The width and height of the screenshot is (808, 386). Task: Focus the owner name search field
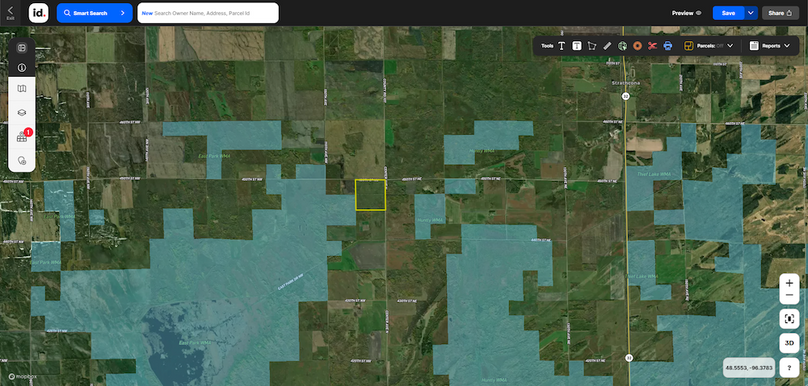[x=208, y=13]
